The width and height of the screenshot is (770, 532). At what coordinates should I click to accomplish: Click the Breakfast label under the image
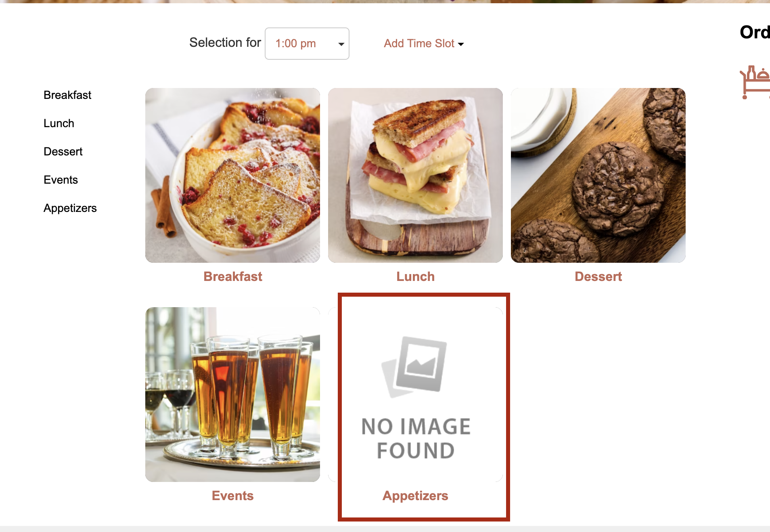point(233,276)
